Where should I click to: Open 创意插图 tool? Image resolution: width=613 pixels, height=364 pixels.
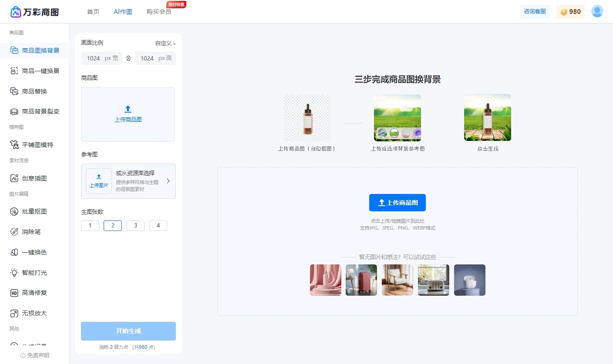34,178
